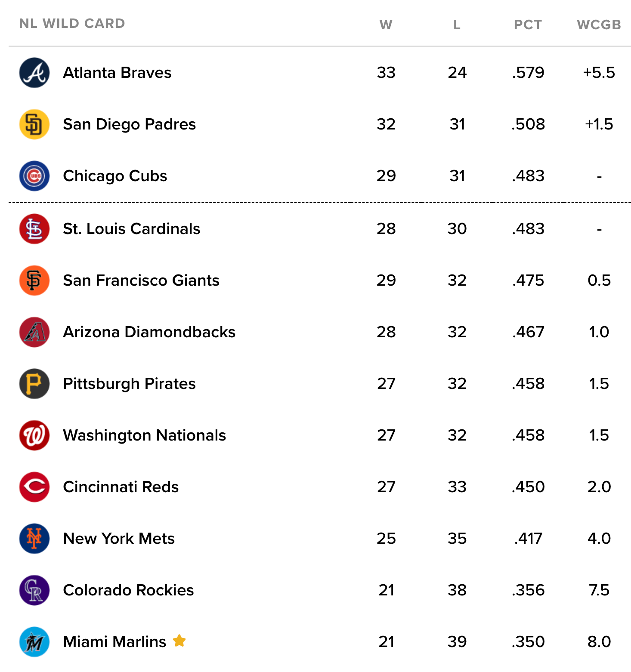Screen dimensions: 631x672
Task: Open the New York Mets logo
Action: click(34, 539)
